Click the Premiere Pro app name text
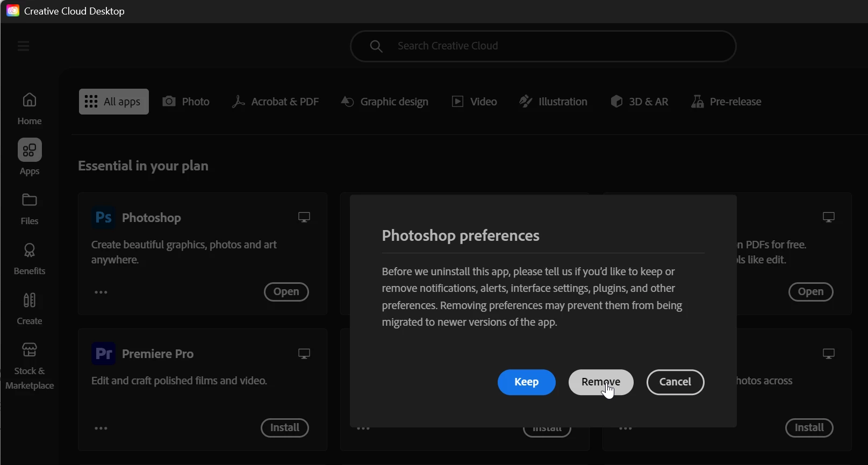The height and width of the screenshot is (465, 868). pos(158,354)
